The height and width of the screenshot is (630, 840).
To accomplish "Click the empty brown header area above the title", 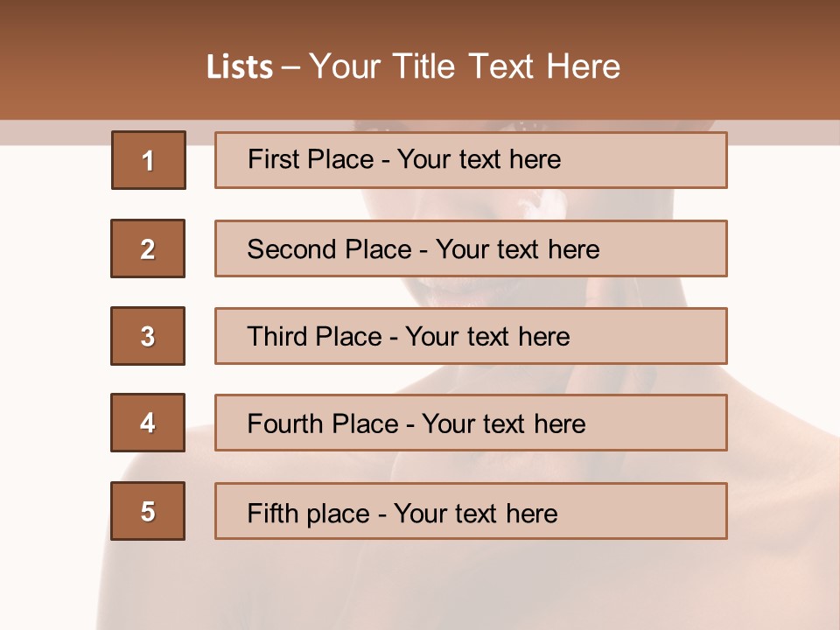I will (420, 19).
